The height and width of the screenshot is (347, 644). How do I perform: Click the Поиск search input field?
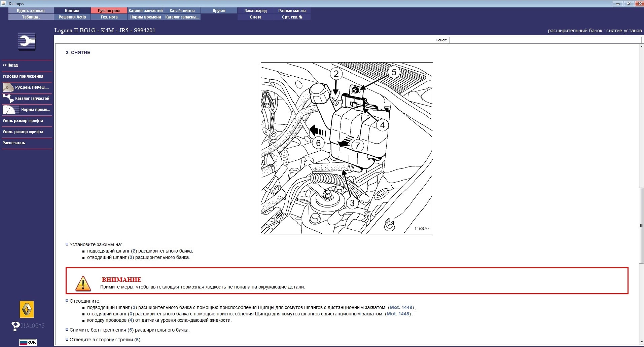[545, 40]
